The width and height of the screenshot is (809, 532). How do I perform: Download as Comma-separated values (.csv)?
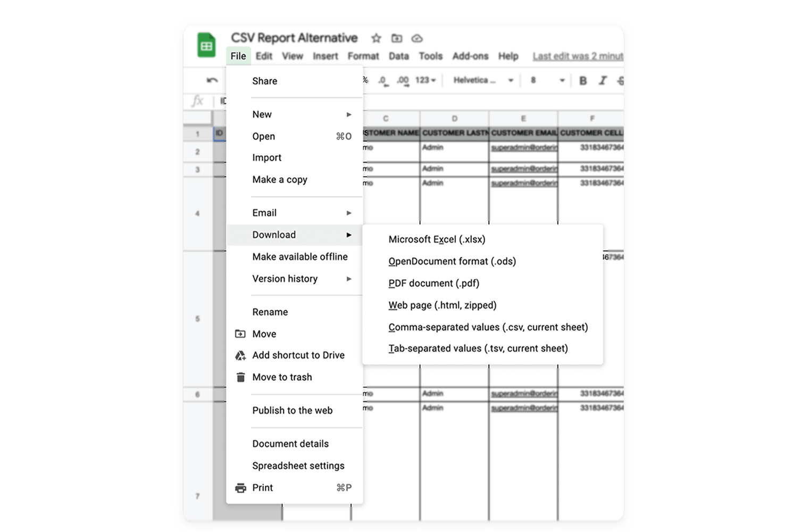point(483,327)
